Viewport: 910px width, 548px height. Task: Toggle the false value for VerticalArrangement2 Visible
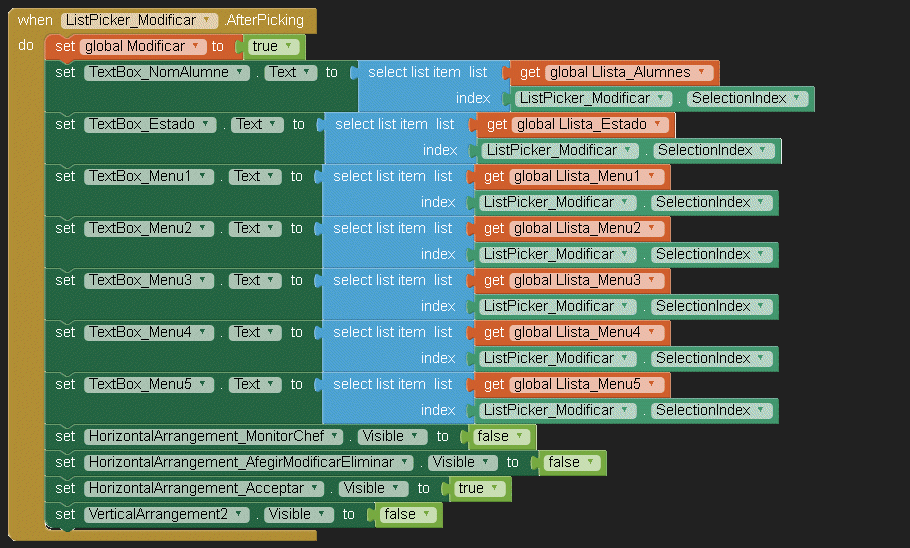[407, 514]
